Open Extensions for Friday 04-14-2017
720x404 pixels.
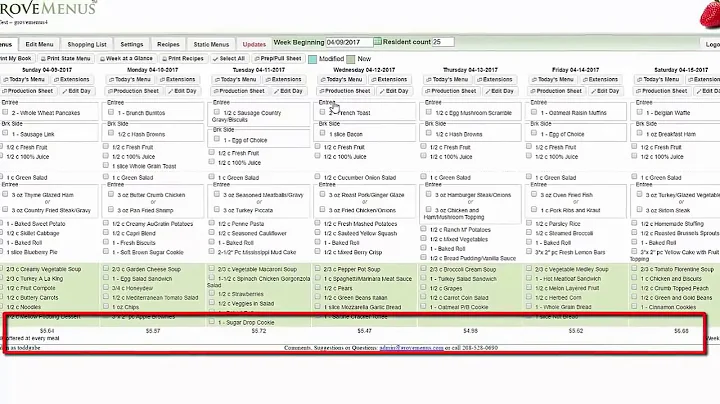600,79
